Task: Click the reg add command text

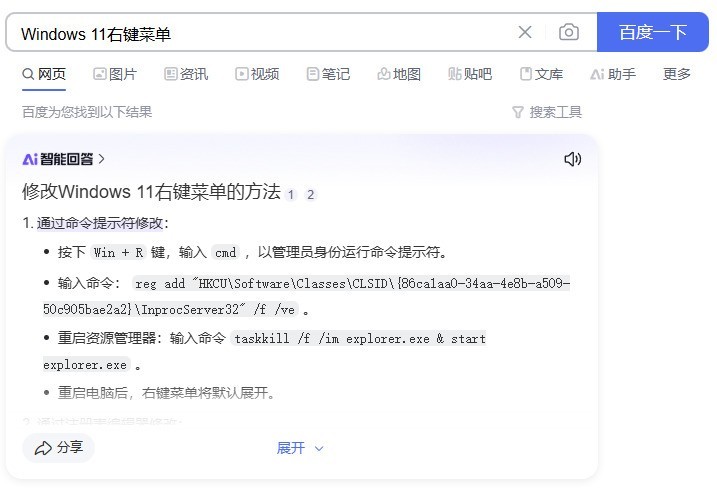Action: point(306,296)
